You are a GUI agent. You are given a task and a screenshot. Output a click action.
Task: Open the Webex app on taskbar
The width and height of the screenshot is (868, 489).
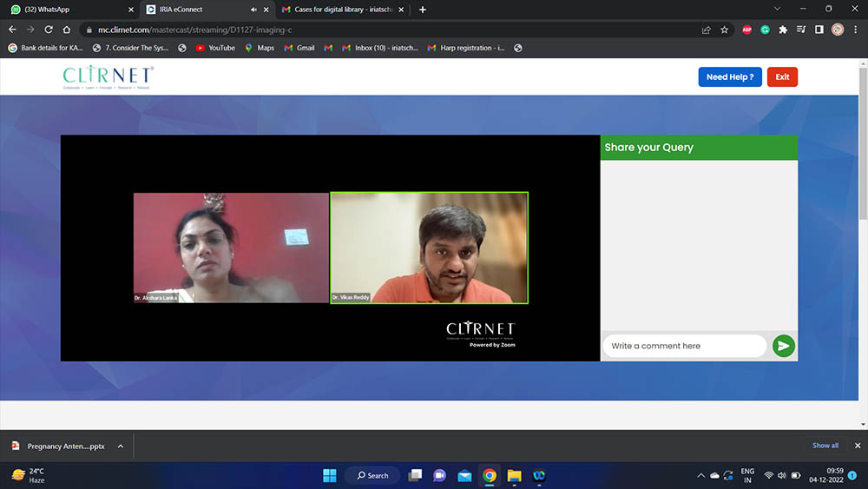(539, 476)
